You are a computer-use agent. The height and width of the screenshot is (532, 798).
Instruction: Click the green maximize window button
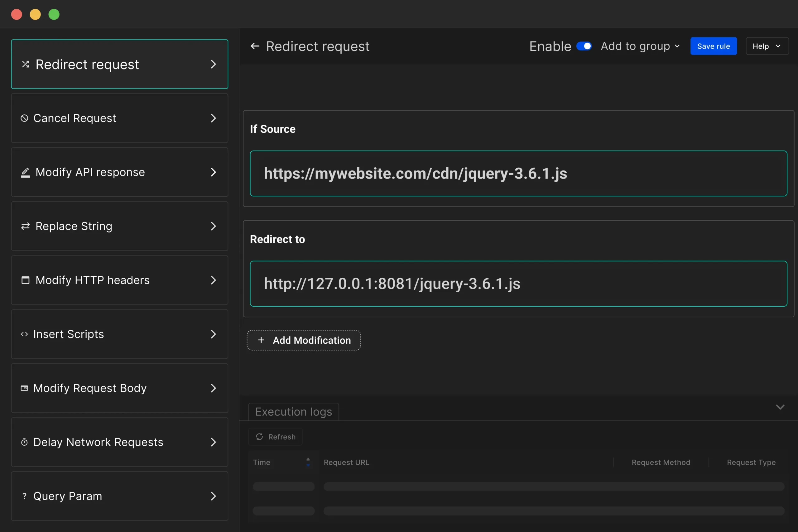click(x=54, y=14)
